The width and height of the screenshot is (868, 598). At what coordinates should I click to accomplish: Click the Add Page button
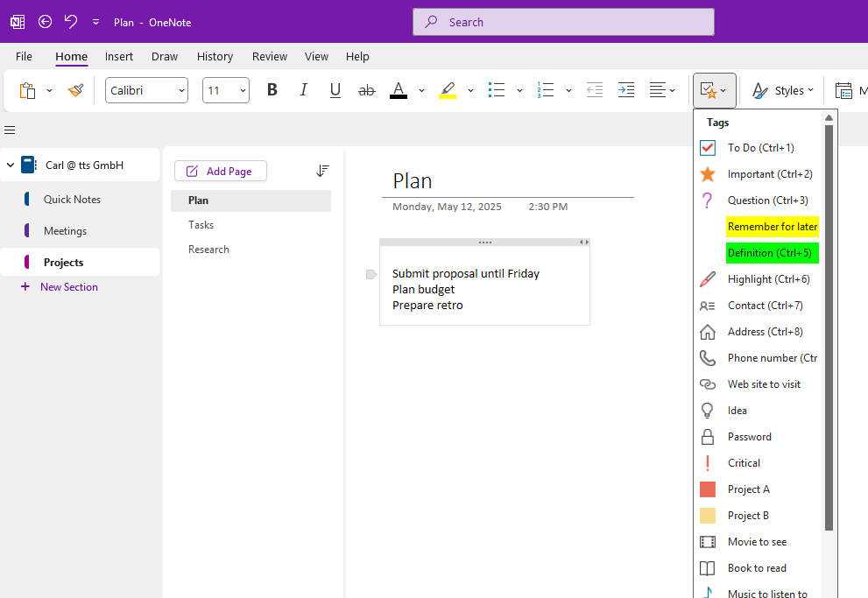coord(221,171)
